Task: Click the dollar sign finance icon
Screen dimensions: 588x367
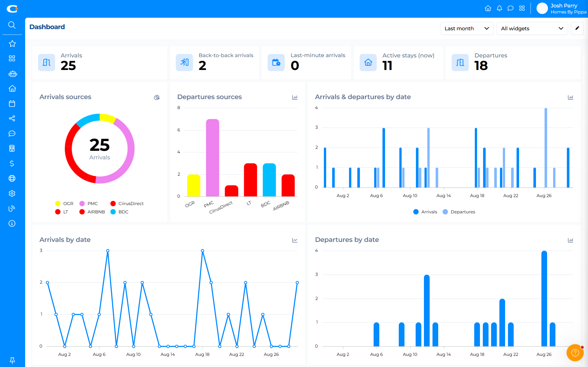Action: pos(12,163)
